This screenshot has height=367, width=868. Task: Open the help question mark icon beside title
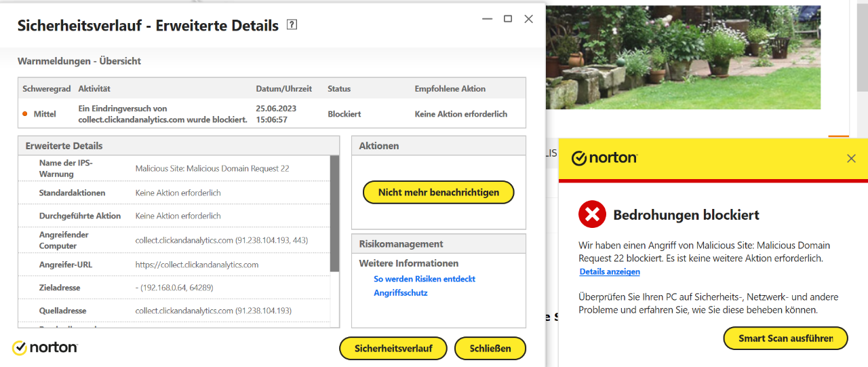292,25
